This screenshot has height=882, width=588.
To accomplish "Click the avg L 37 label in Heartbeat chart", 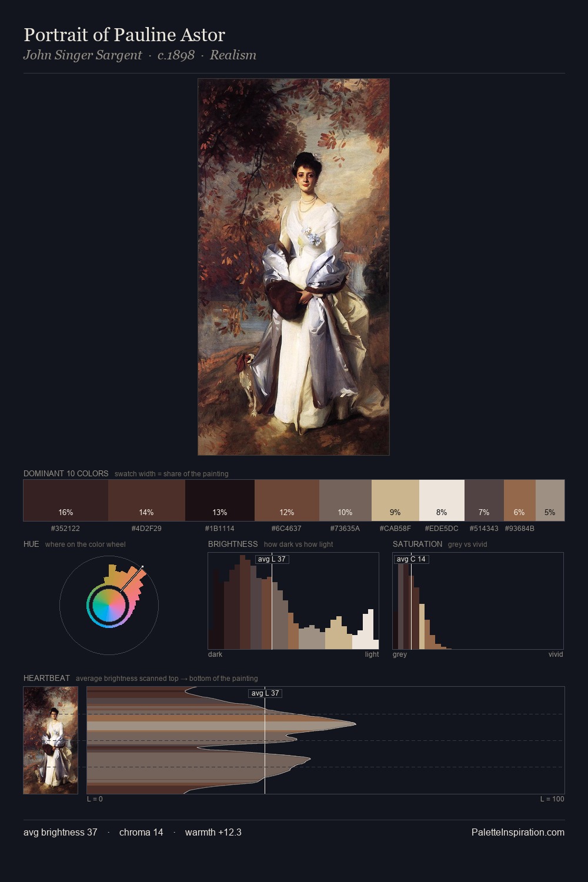I will 265,693.
